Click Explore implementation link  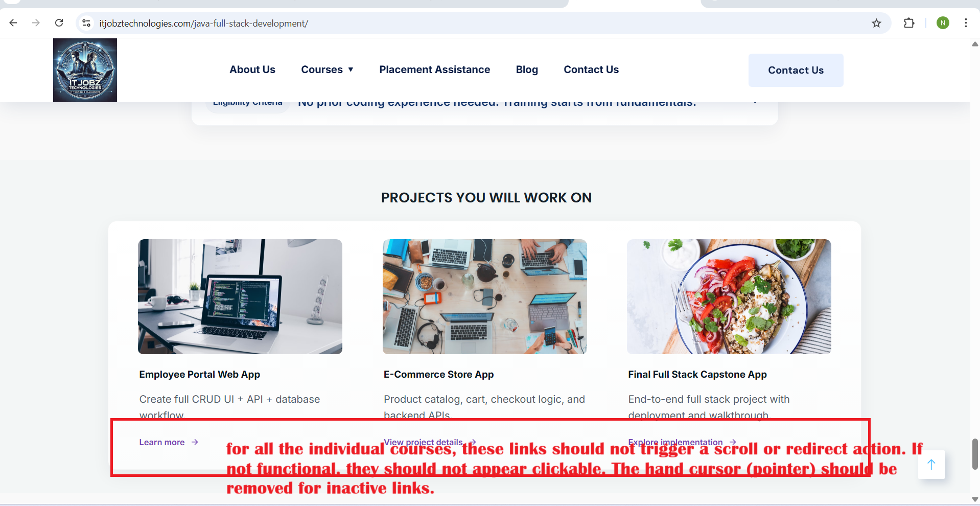point(682,442)
